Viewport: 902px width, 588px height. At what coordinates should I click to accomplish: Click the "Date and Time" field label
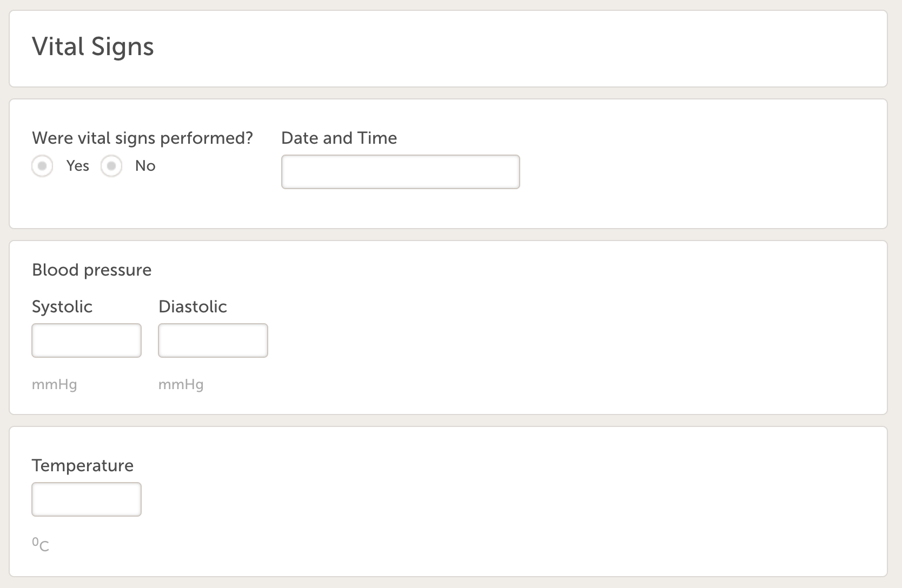pyautogui.click(x=339, y=138)
